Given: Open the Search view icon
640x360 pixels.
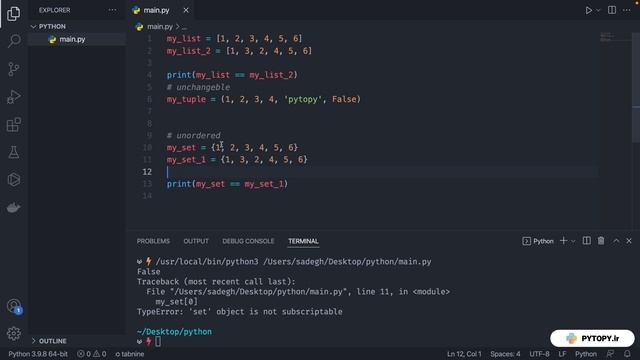Looking at the screenshot, I should (14, 41).
